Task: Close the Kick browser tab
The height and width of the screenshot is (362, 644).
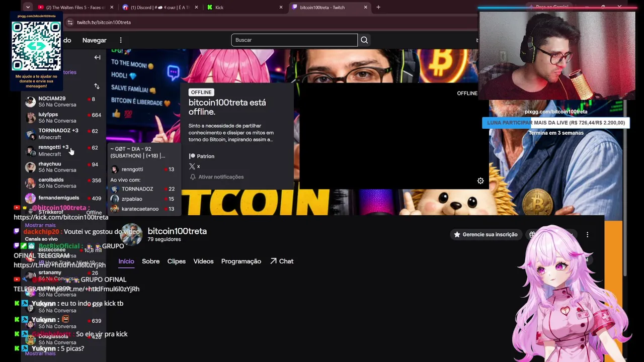Action: [x=281, y=7]
